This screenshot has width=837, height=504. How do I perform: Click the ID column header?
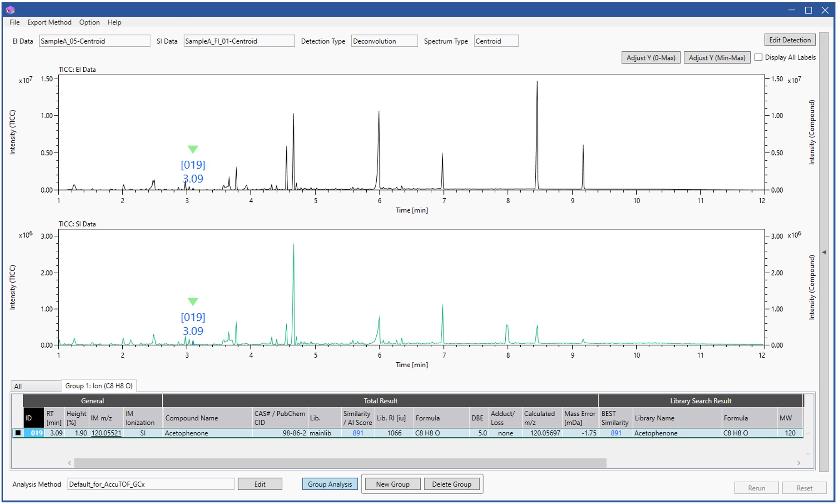tap(34, 418)
